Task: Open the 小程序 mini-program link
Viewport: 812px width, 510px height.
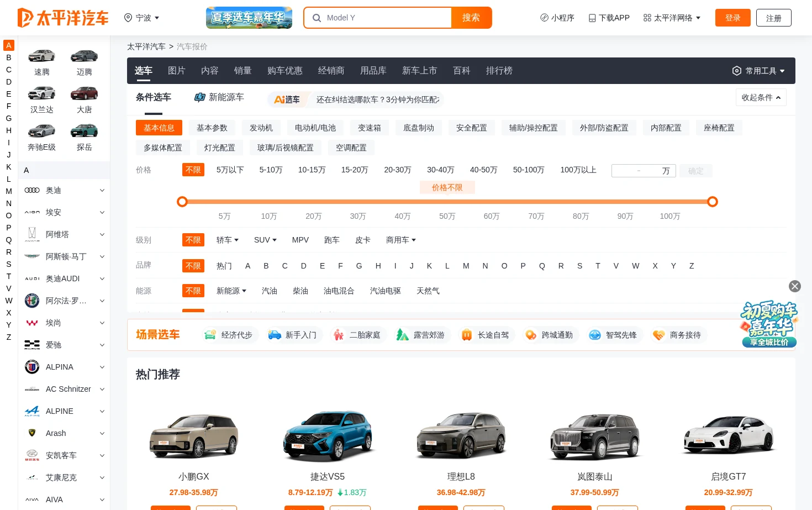Action: [557, 18]
